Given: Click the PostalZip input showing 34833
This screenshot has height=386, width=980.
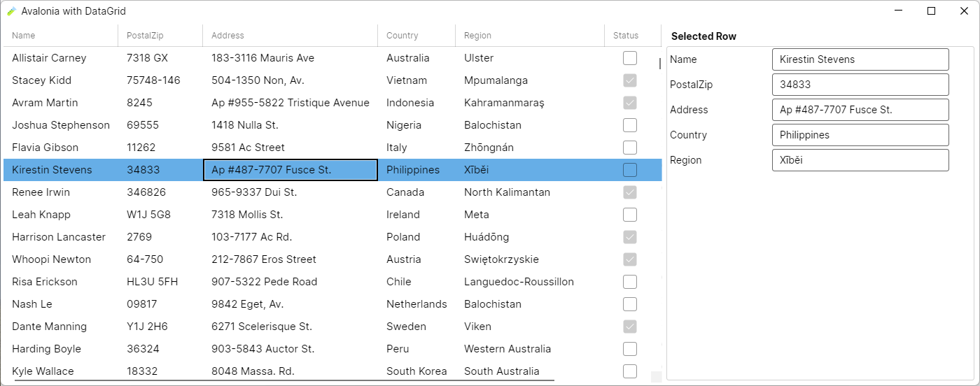Looking at the screenshot, I should coord(860,85).
